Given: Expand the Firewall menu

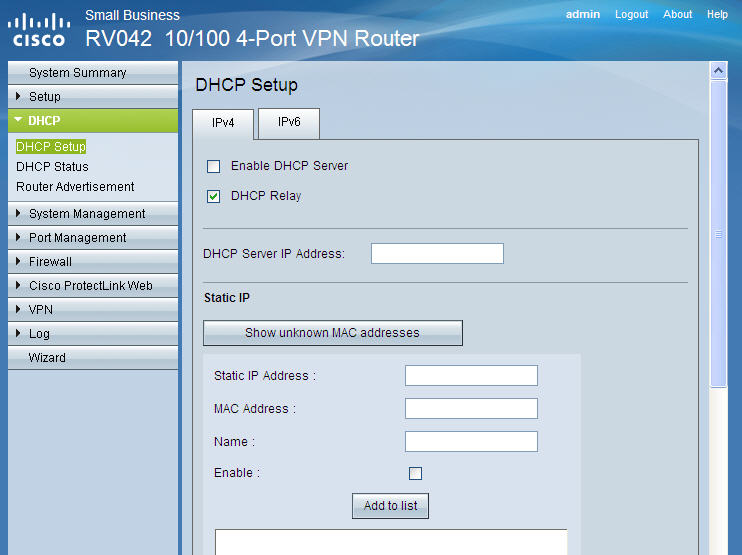Looking at the screenshot, I should 93,262.
